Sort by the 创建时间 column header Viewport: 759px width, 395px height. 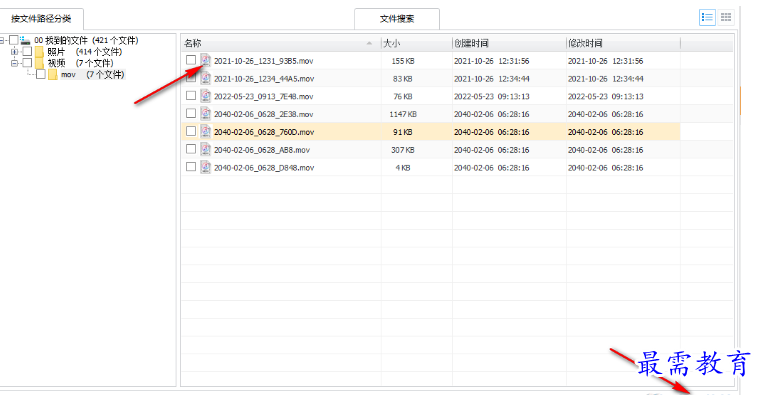509,43
